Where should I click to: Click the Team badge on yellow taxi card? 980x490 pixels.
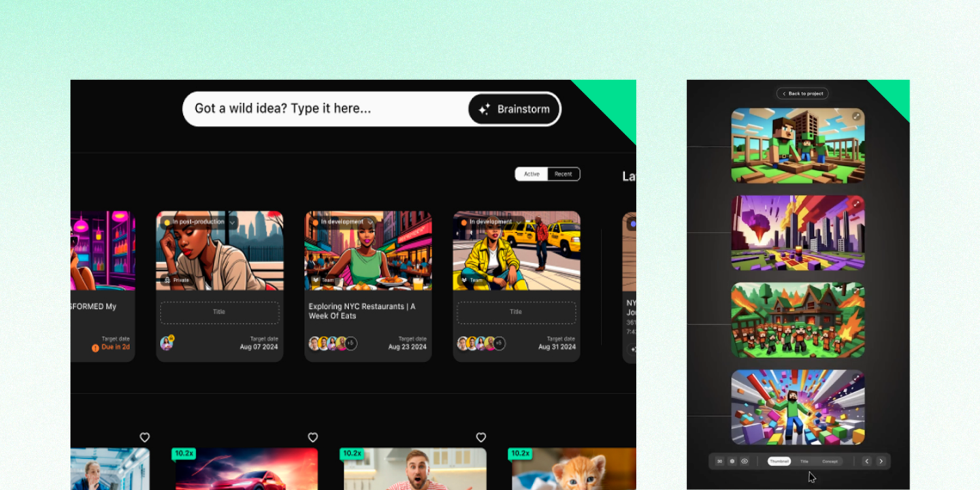click(472, 280)
